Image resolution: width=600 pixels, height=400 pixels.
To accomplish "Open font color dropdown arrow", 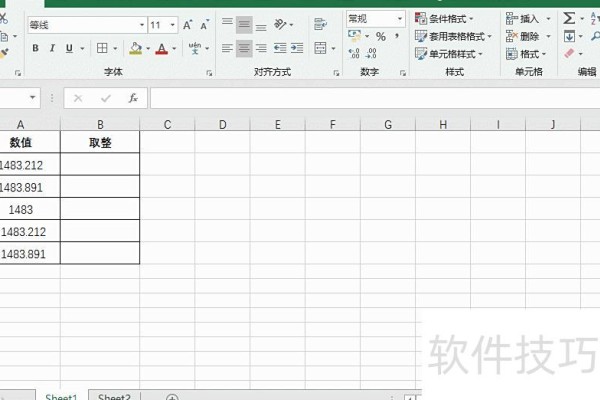I will (174, 49).
